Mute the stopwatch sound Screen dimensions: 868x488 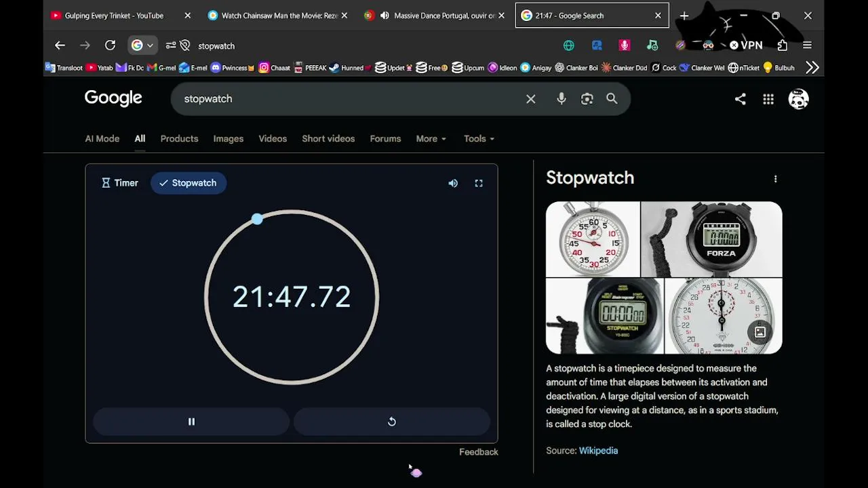(x=453, y=183)
